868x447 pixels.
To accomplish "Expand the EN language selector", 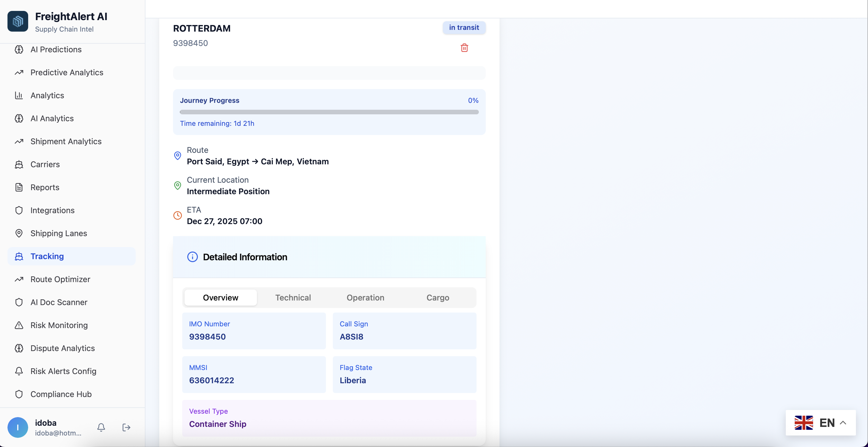I will pos(821,423).
